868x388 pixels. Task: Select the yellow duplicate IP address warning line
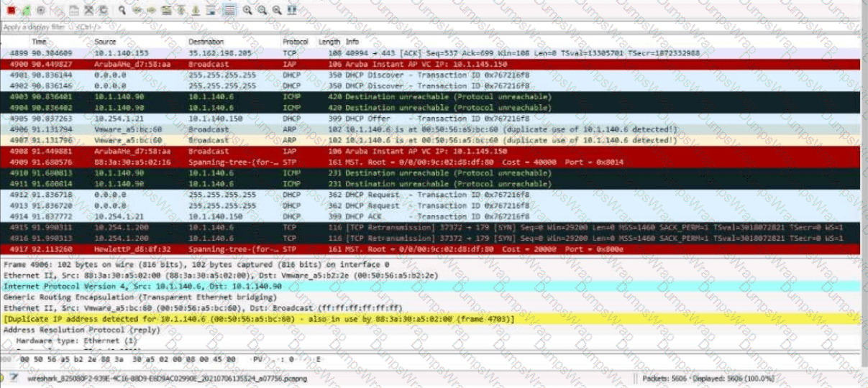[259, 318]
